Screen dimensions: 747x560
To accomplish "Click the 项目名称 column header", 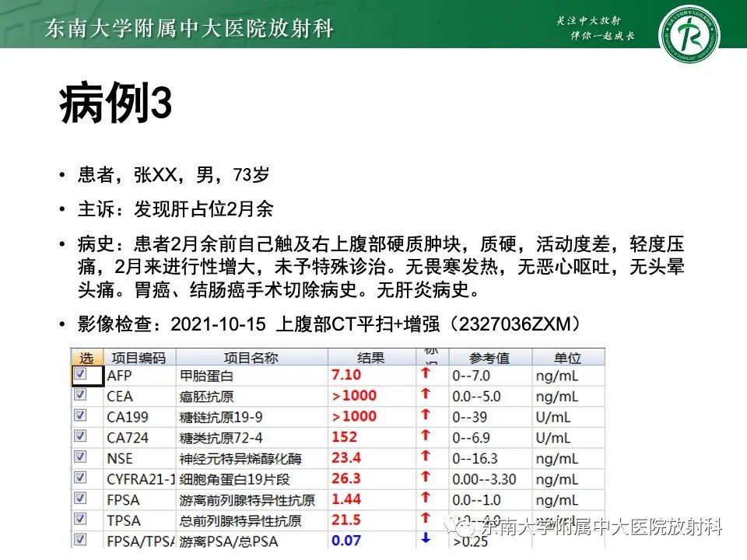I will point(251,357).
